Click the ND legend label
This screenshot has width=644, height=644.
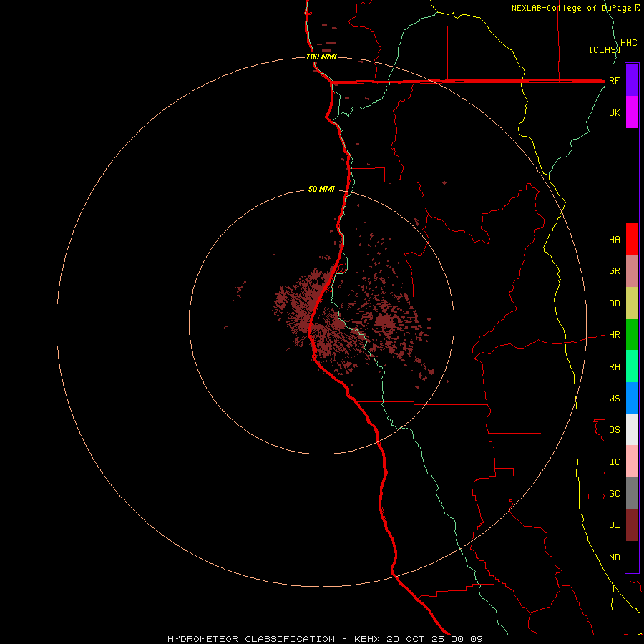coord(614,557)
